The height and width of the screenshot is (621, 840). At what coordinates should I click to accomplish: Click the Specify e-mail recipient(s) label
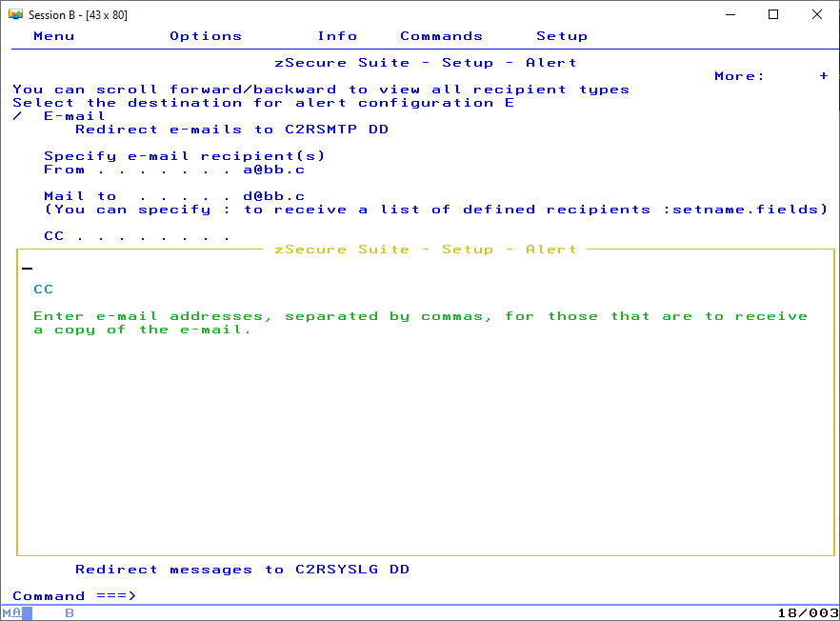185,156
